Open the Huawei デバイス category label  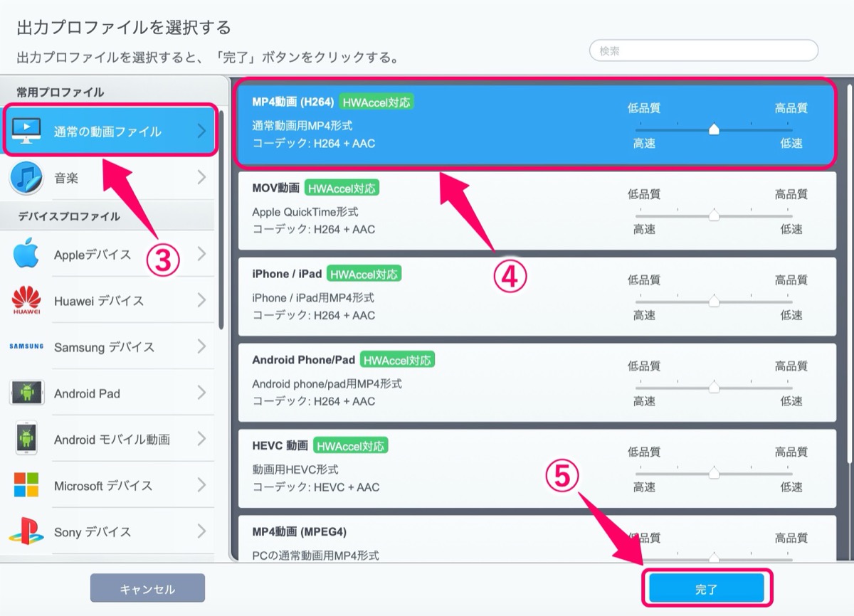[x=99, y=301]
